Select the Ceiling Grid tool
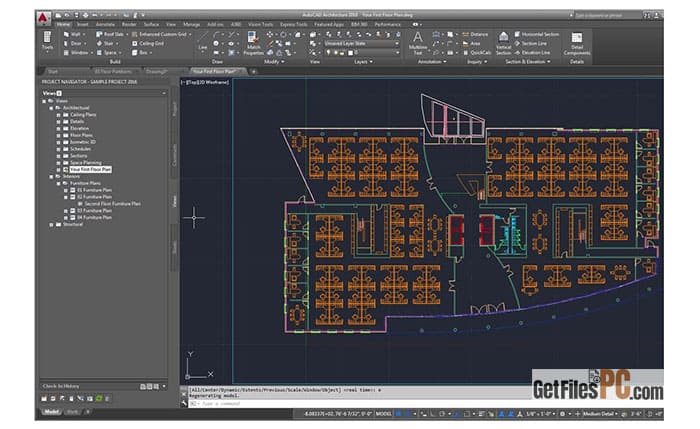Viewport: 700px width, 429px height. [148, 43]
